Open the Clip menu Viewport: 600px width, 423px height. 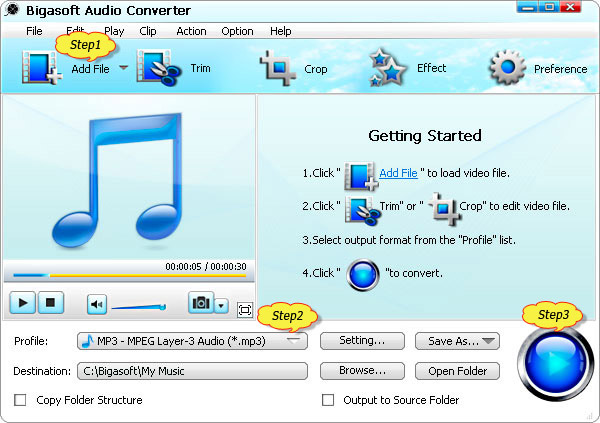pyautogui.click(x=148, y=31)
